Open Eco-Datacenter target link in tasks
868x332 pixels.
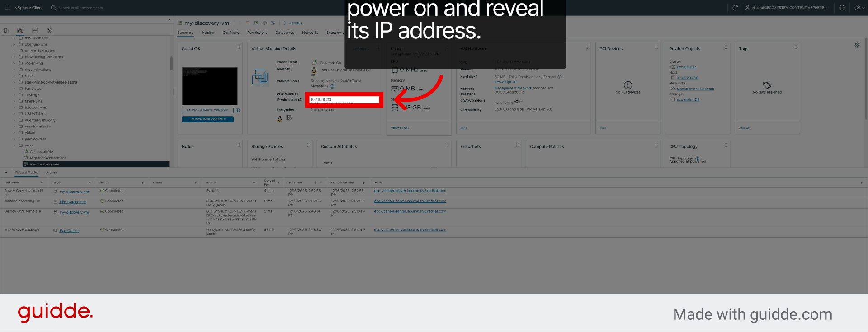coord(73,202)
